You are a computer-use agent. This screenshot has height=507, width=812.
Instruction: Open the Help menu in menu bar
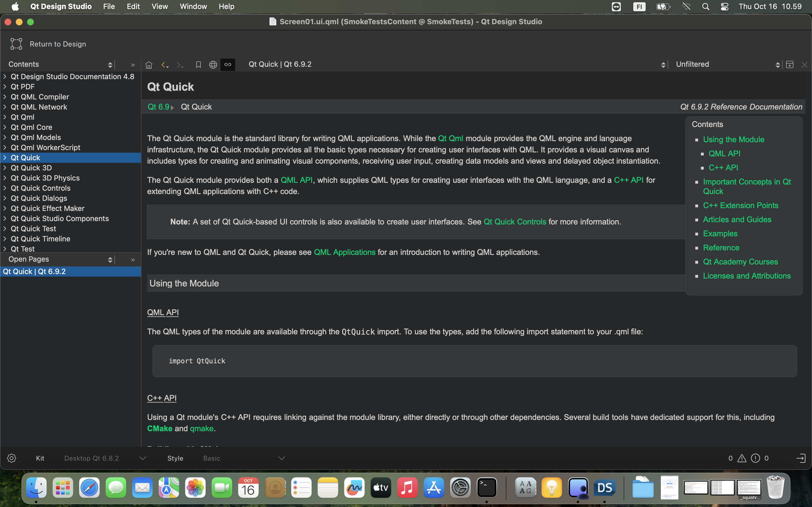pyautogui.click(x=226, y=6)
